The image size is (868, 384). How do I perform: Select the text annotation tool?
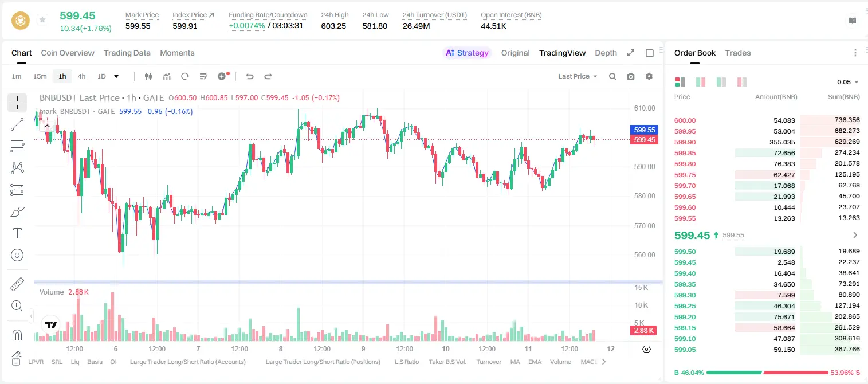click(x=17, y=233)
